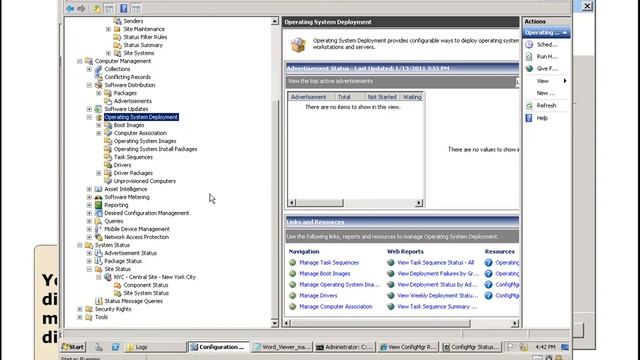Click Refresh in the Actions pane
This screenshot has height=360, width=640.
click(x=546, y=106)
